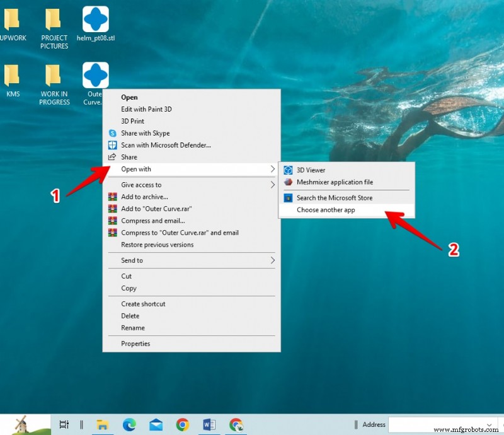Choose Meshmixer application file

pos(346,182)
